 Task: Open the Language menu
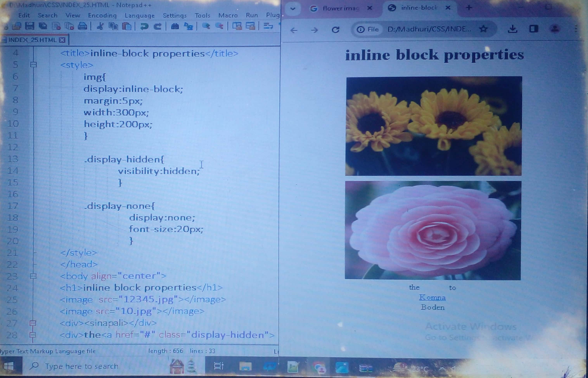(140, 16)
